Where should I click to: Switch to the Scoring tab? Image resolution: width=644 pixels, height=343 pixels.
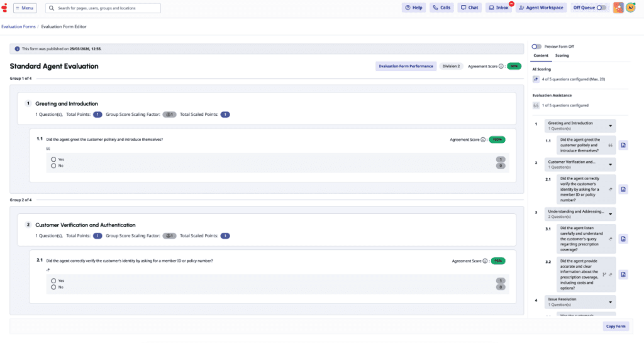tap(562, 55)
